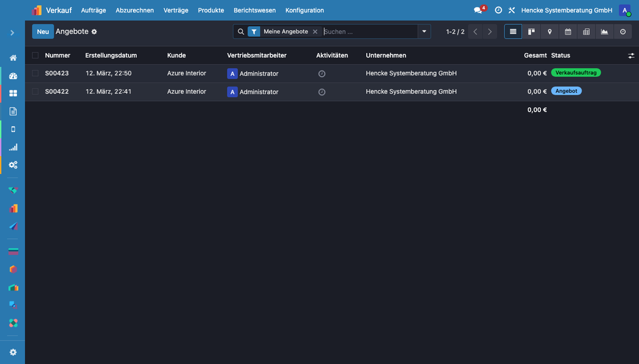
Task: Show the graph chart view
Action: click(604, 32)
